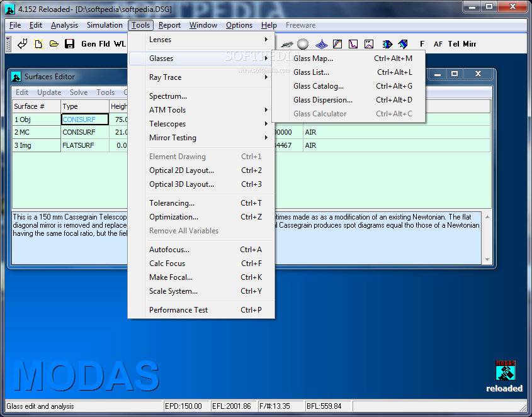The width and height of the screenshot is (532, 417).
Task: Save the design with the floppy icon
Action: [x=69, y=44]
